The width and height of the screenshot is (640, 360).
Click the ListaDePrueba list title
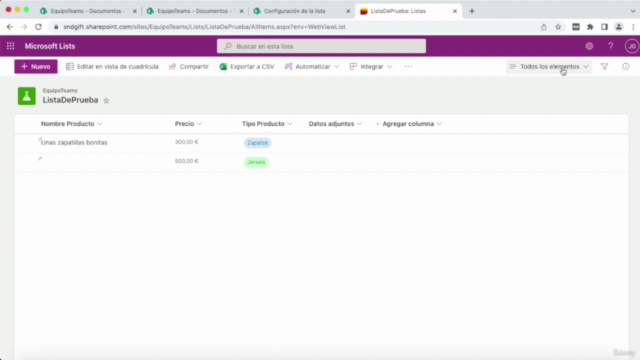[x=70, y=100]
